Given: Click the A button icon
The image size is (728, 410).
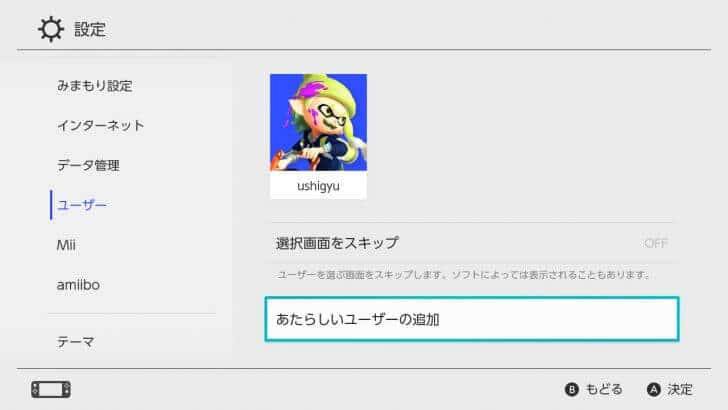Looking at the screenshot, I should point(654,390).
